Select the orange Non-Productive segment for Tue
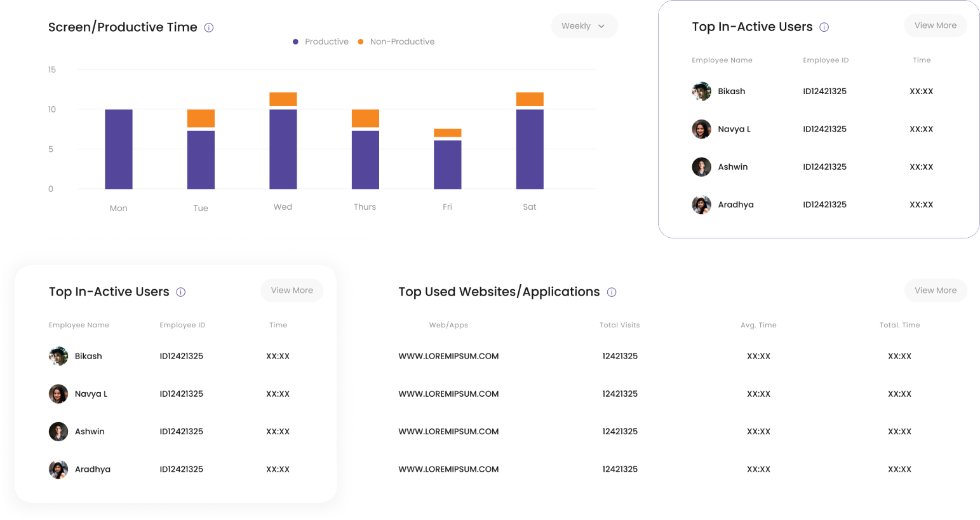 point(201,118)
